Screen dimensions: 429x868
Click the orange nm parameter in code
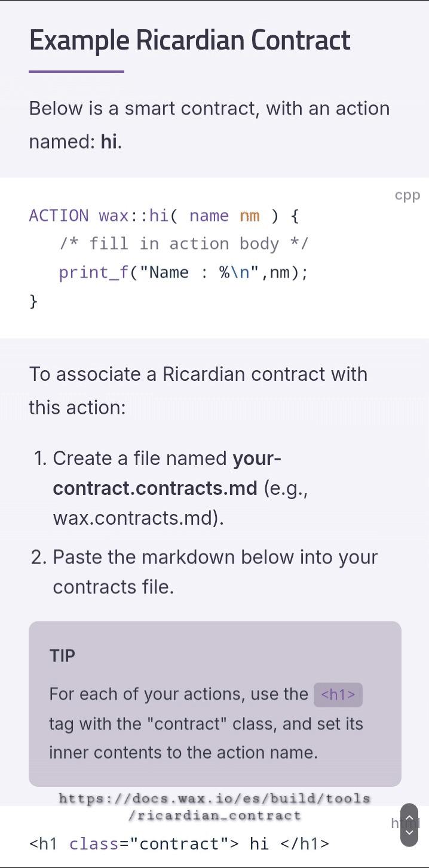pyautogui.click(x=250, y=216)
